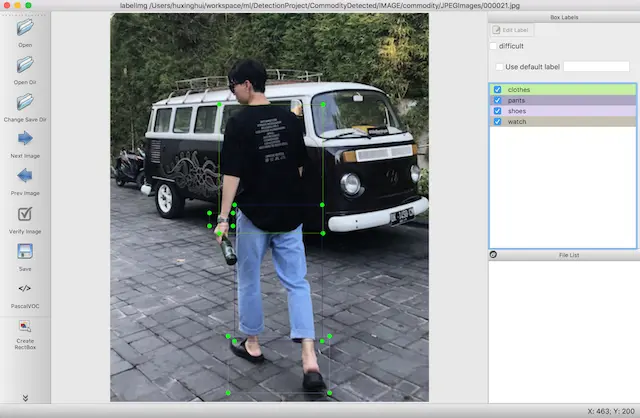This screenshot has width=640, height=418.
Task: Go to the Next Image arrow
Action: point(25,138)
